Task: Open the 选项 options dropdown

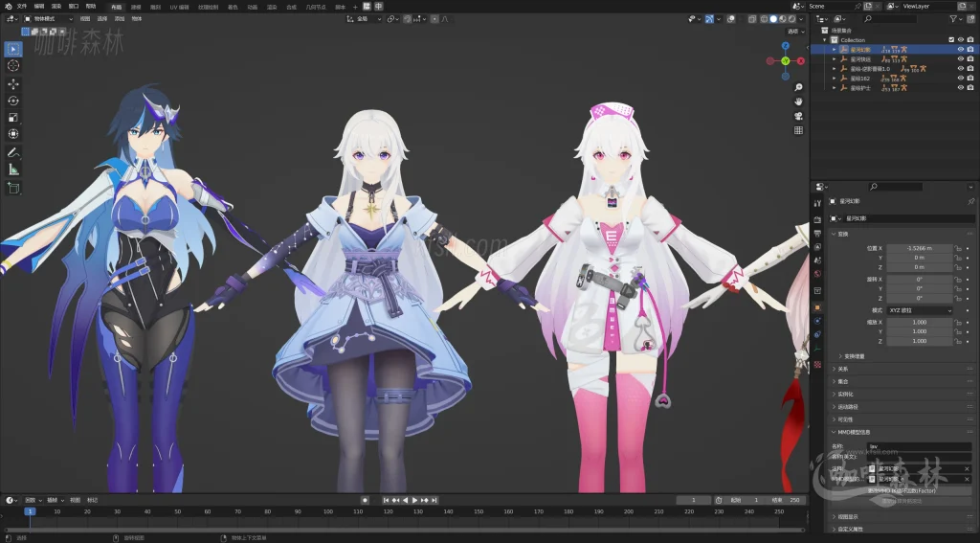Action: pos(795,32)
